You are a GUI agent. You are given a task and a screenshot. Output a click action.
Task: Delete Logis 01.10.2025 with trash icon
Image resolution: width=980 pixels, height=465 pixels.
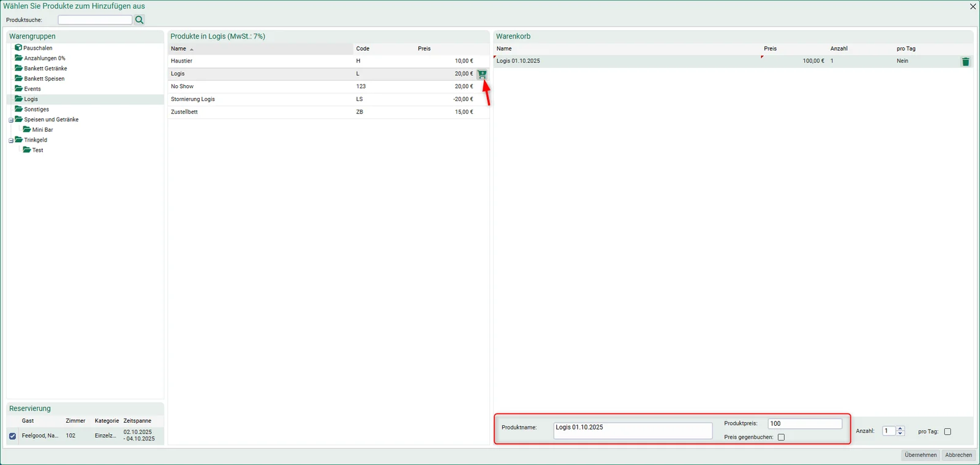coord(966,61)
